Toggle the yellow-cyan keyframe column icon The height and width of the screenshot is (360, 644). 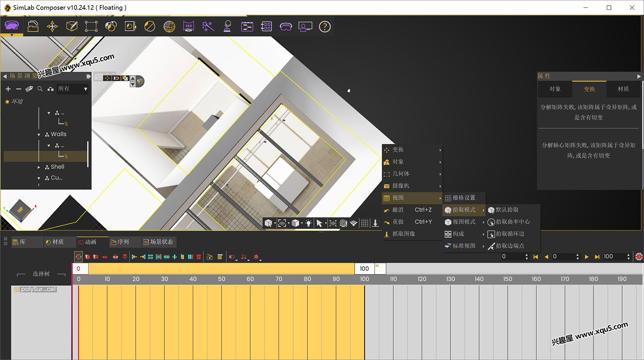[182, 257]
